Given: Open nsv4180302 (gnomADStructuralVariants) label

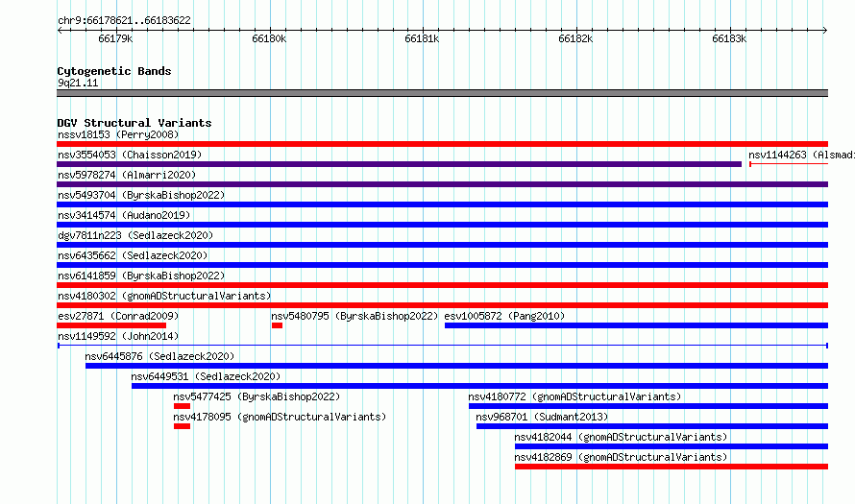Looking at the screenshot, I should pos(164,296).
